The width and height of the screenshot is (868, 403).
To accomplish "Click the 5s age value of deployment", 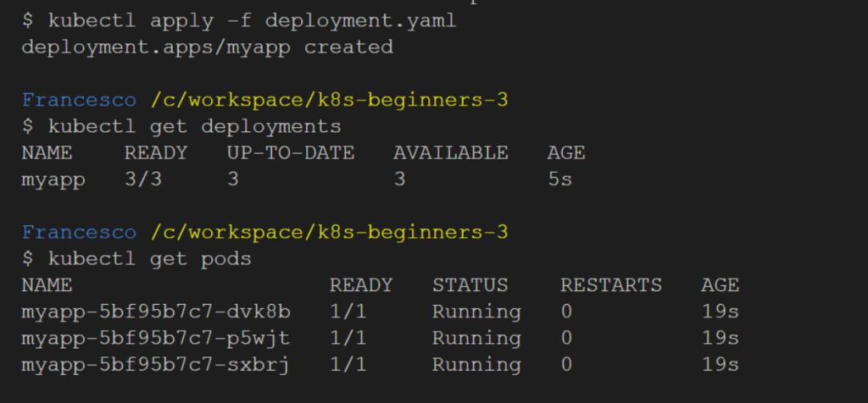I will tap(559, 179).
